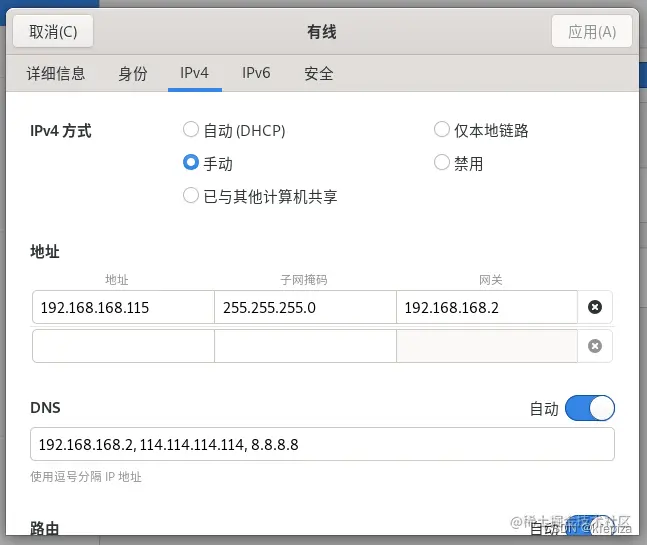Delete the empty second address row
This screenshot has width=647, height=545.
click(x=595, y=346)
